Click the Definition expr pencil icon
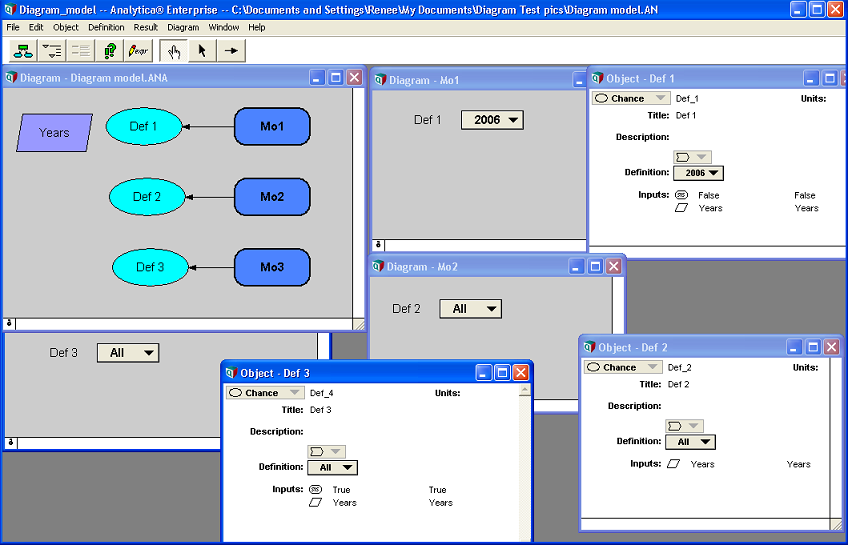The width and height of the screenshot is (848, 545). (x=138, y=51)
